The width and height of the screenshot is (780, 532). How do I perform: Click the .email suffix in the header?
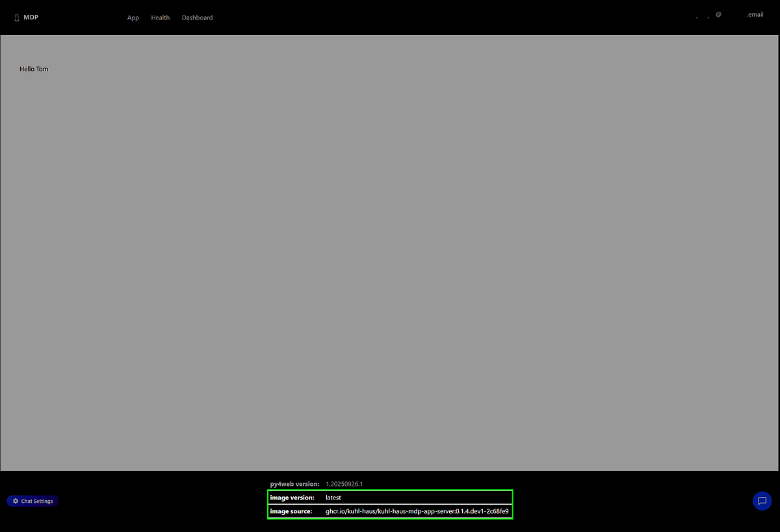755,14
